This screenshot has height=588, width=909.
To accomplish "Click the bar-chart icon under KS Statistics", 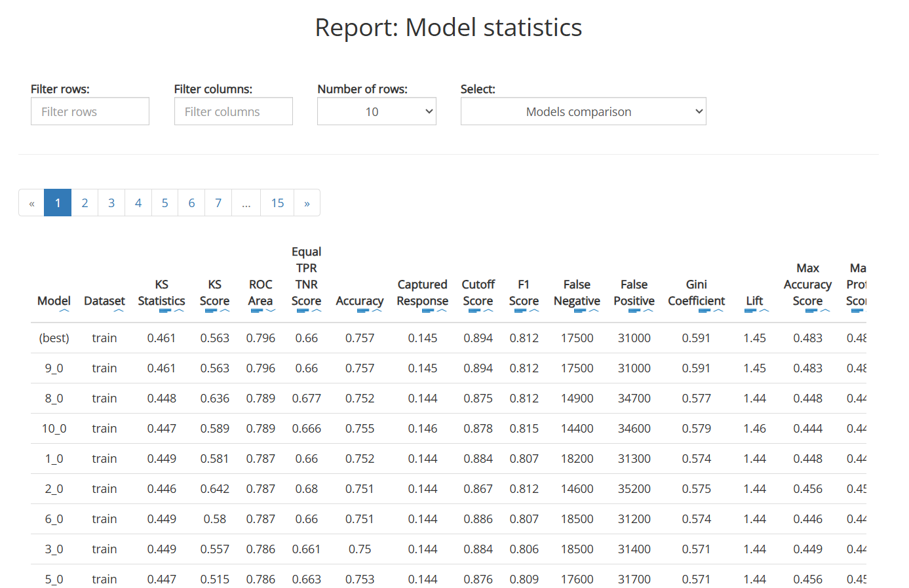I will tap(165, 311).
